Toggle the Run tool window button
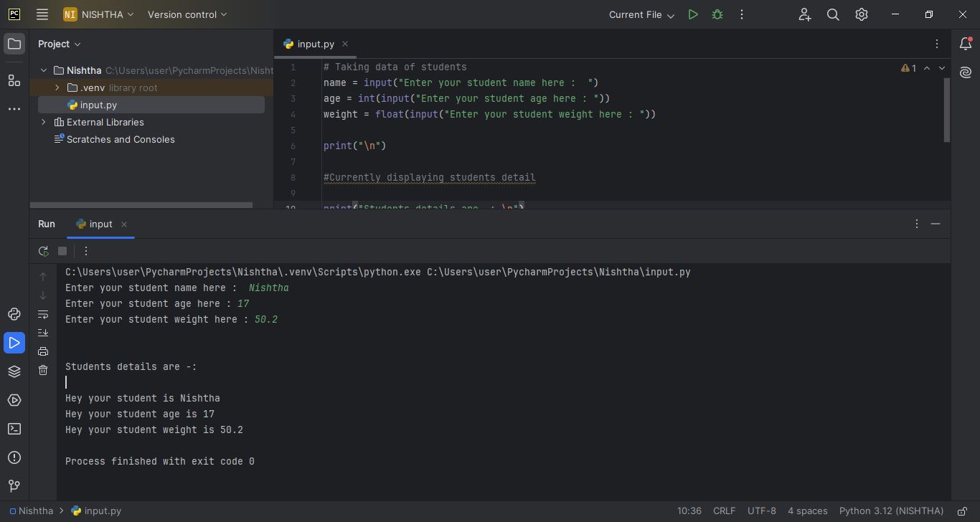This screenshot has height=522, width=980. click(14, 343)
